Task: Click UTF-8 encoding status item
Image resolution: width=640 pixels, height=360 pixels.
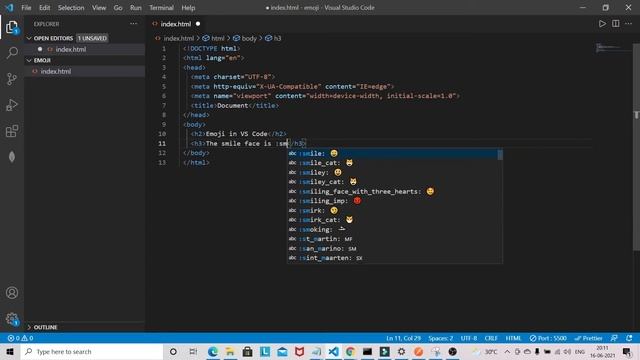Action: [x=469, y=338]
